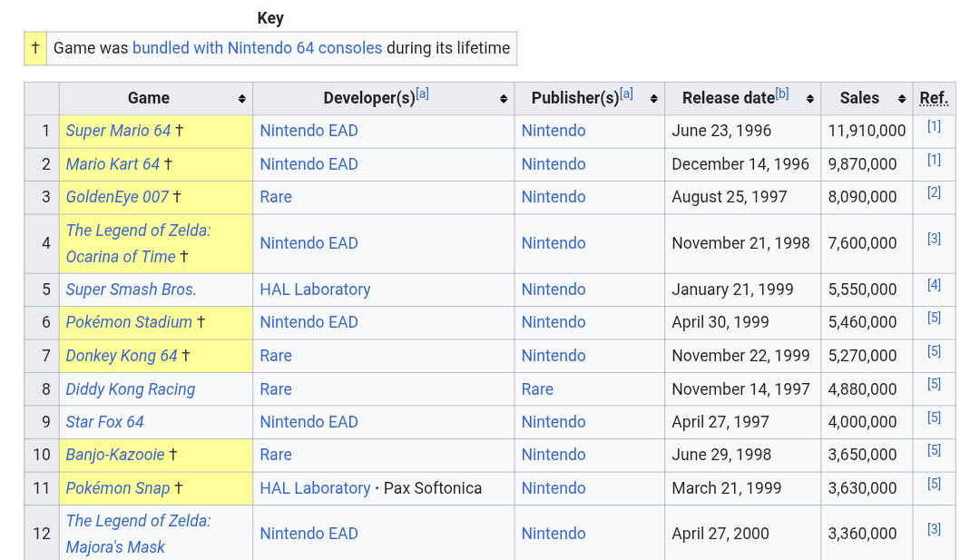Click Rare publisher in Diddy Kong Racing row
Viewport: 980px width, 560px height.
click(x=537, y=389)
